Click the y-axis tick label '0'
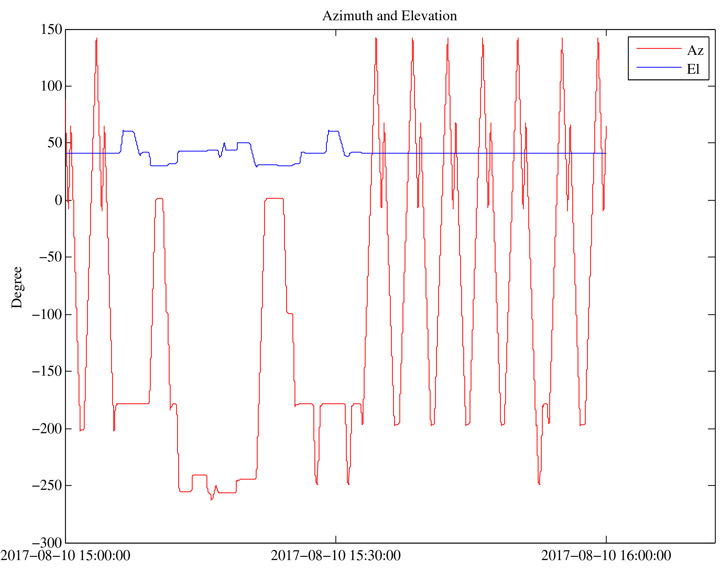Image resolution: width=725 pixels, height=588 pixels. pyautogui.click(x=59, y=201)
